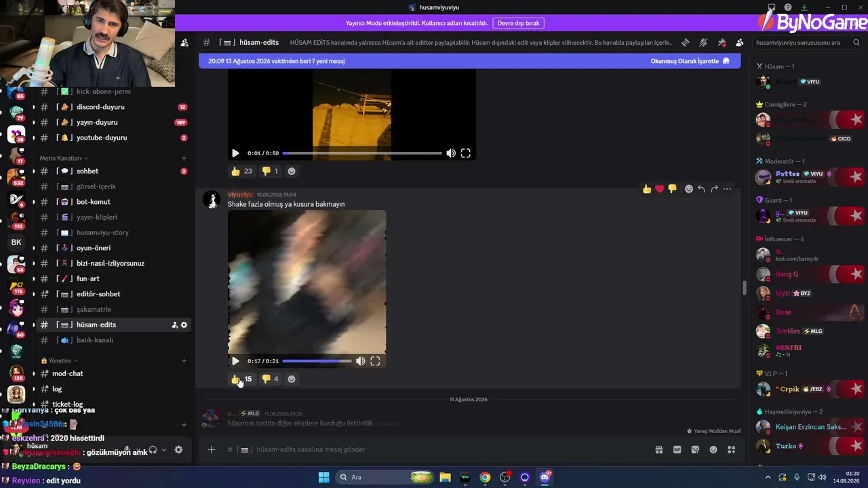Click Okunmuş Olarak İşaretle

click(690, 61)
